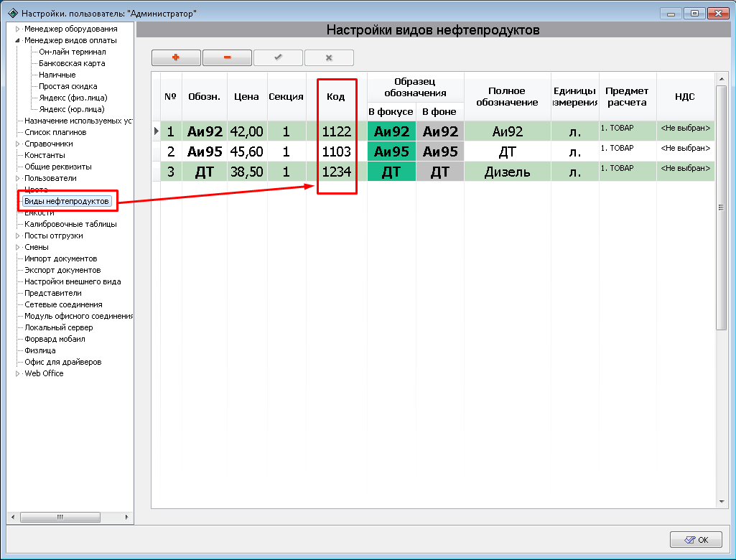Select Виды нефтепродуктов in the tree
Screen dimensions: 736x560
(67, 201)
